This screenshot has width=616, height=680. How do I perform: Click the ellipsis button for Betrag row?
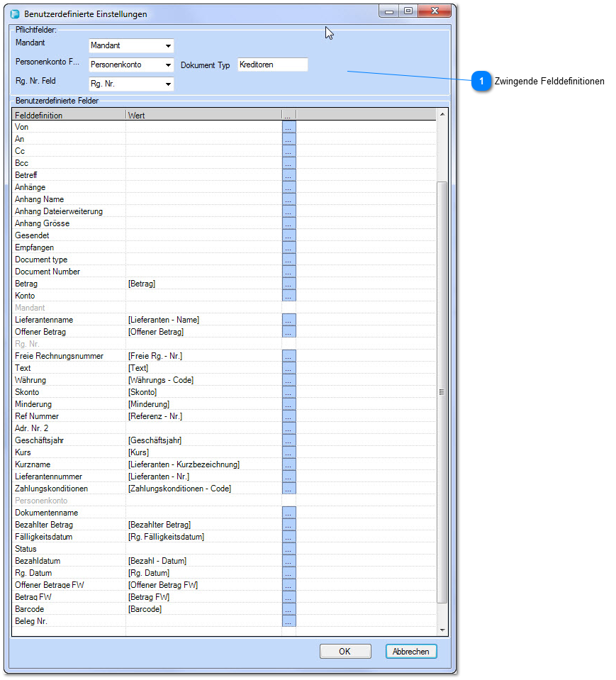(x=289, y=284)
